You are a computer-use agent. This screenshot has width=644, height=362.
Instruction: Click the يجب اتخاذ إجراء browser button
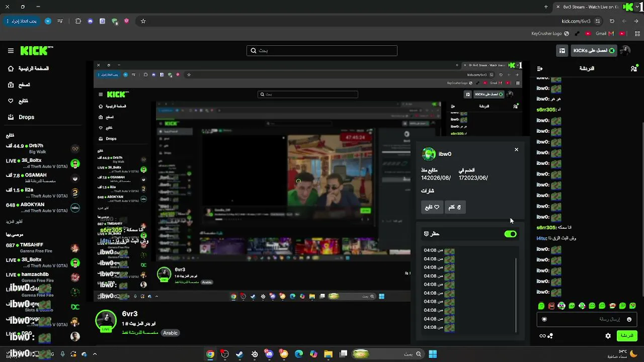click(23, 21)
